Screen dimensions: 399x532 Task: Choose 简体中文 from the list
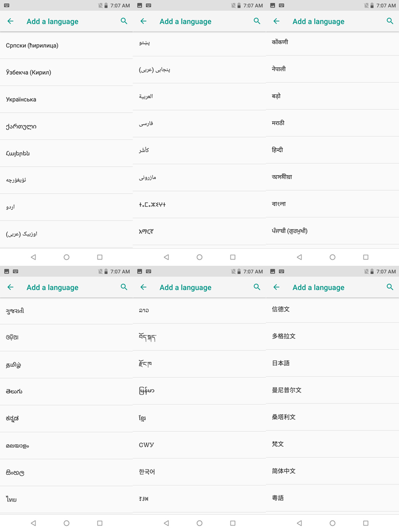click(x=332, y=471)
